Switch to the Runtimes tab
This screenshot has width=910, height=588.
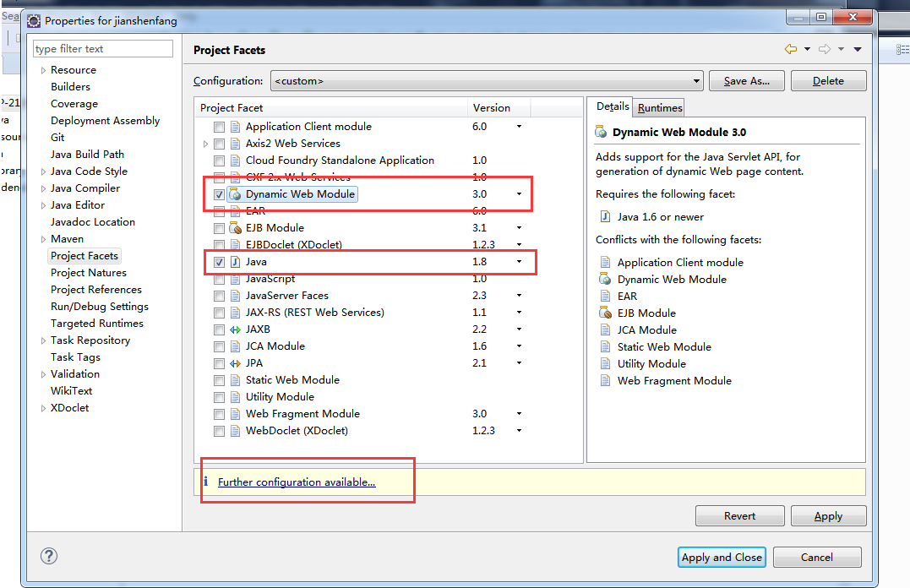point(659,107)
